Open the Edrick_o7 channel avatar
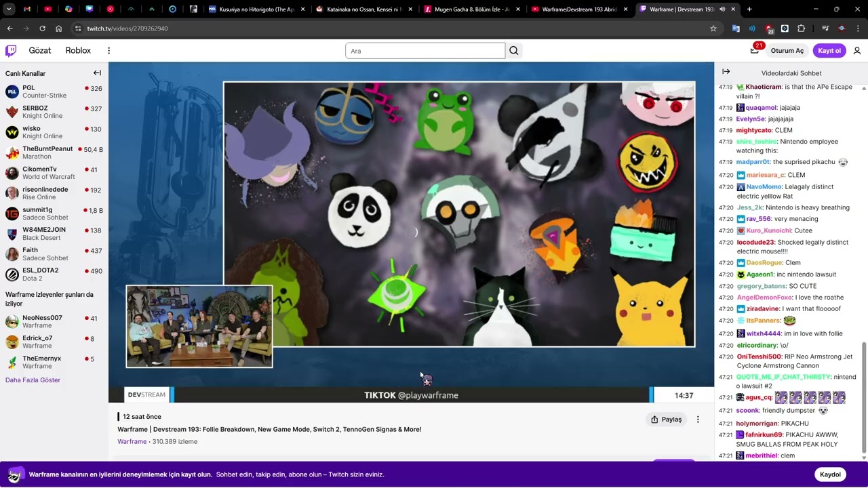This screenshot has height=488, width=868. click(x=12, y=342)
